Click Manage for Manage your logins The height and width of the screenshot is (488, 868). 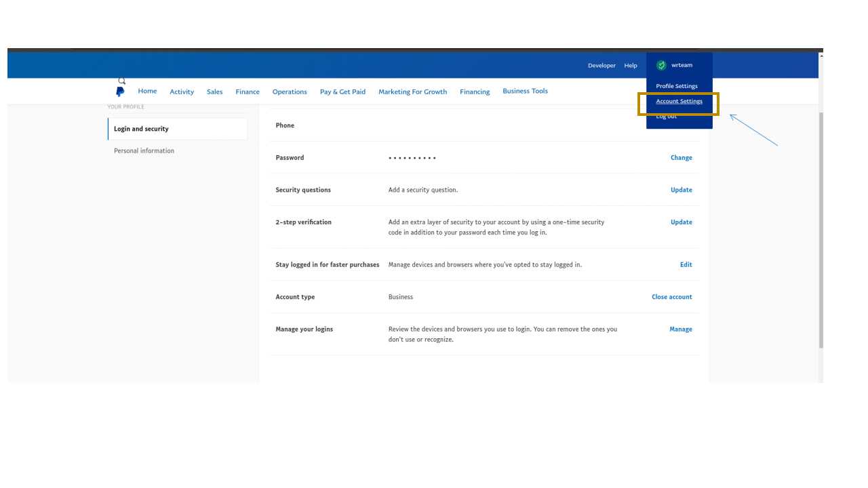pos(681,329)
